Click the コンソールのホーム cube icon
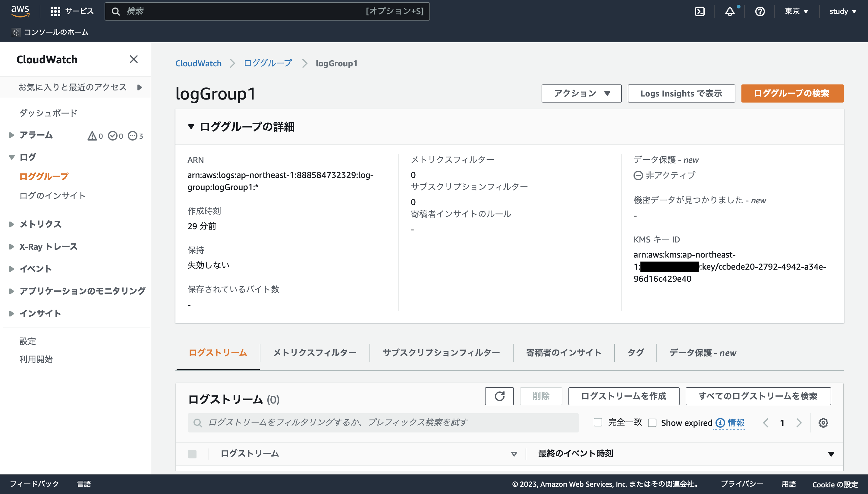This screenshot has width=868, height=494. pyautogui.click(x=16, y=32)
